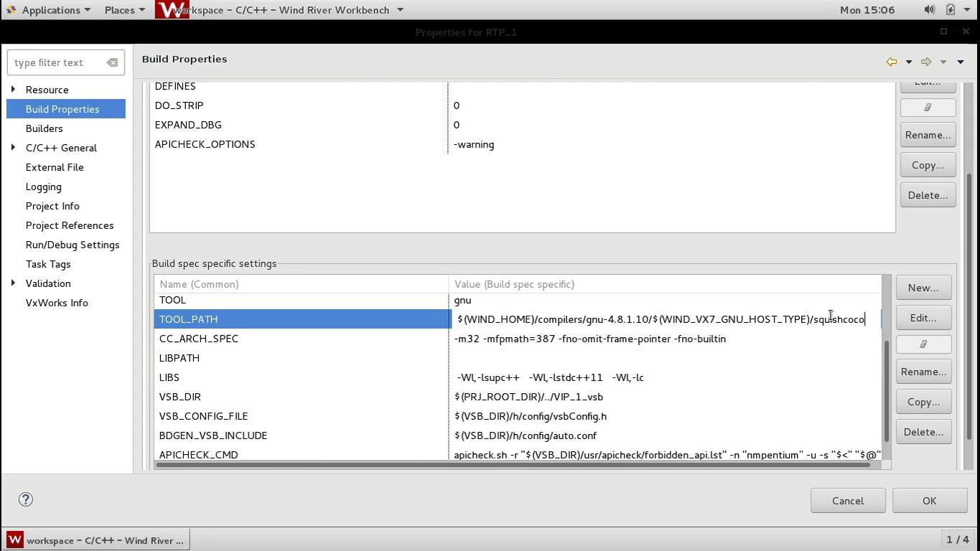
Task: Expand the Resource tree item
Action: (x=12, y=89)
